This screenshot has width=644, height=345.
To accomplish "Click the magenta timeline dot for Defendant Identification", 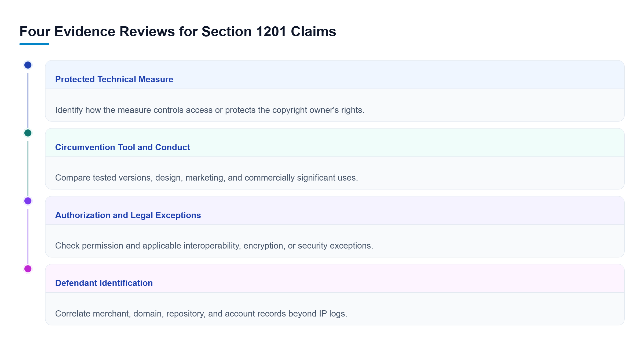I will coord(28,269).
